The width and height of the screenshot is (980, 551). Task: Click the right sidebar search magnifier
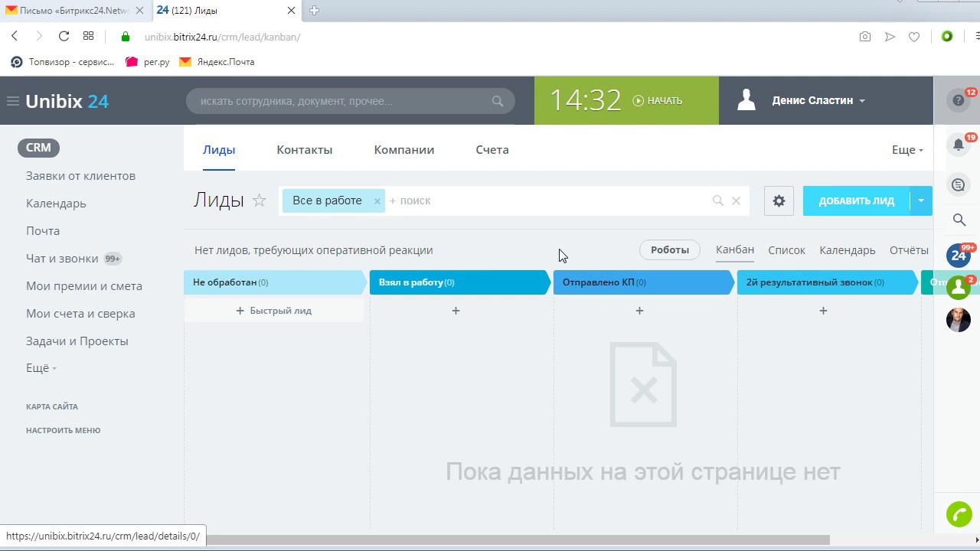(959, 220)
